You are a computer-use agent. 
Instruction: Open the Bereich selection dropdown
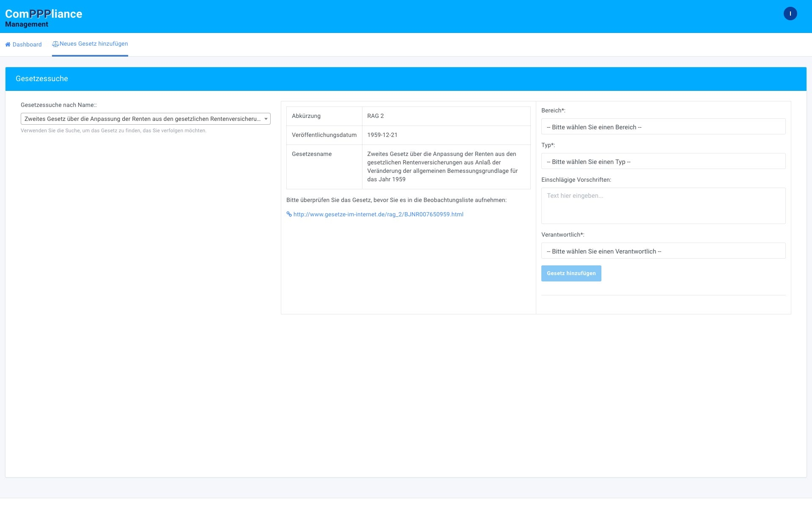[663, 127]
